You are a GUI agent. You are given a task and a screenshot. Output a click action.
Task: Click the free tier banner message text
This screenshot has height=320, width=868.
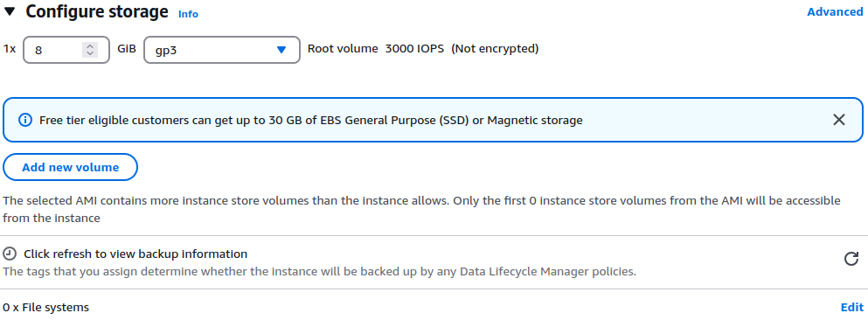click(311, 120)
